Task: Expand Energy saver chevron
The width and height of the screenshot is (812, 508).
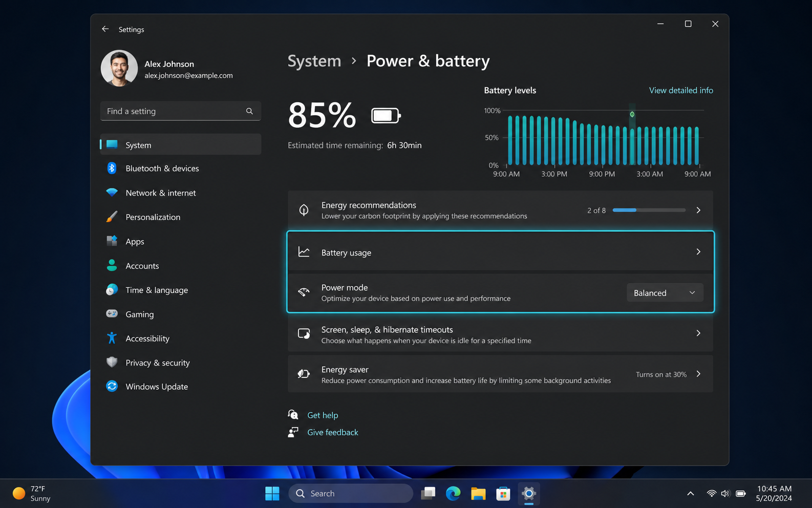Action: click(698, 374)
